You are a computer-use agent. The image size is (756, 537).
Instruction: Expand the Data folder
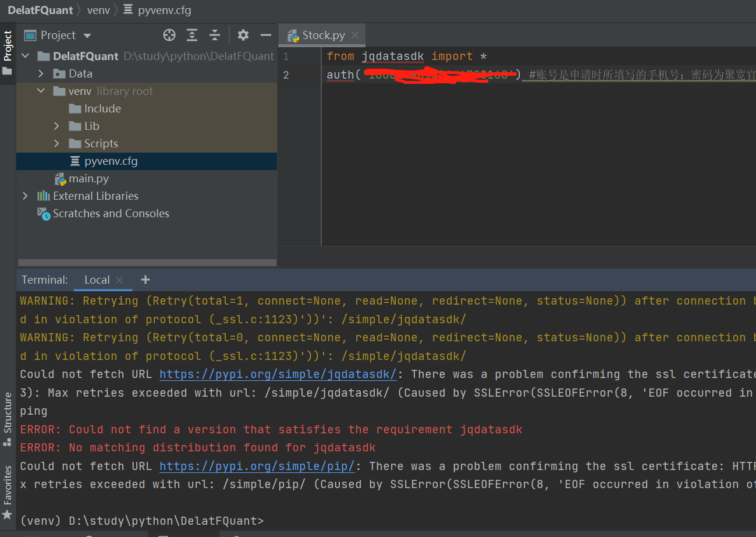click(x=41, y=73)
